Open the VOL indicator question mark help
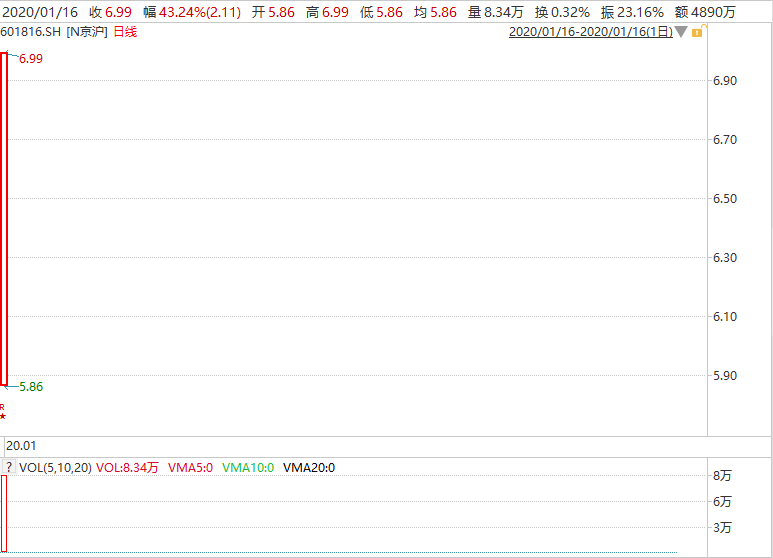Image resolution: width=773 pixels, height=558 pixels. pyautogui.click(x=9, y=467)
